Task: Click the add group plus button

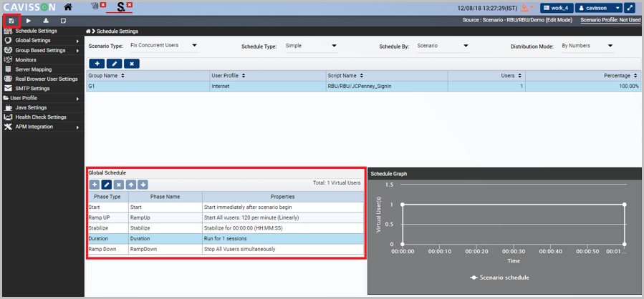Action: click(97, 64)
